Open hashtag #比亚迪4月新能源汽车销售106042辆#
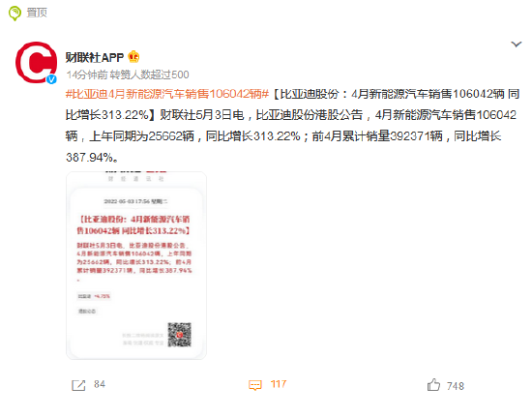The image size is (532, 417). (167, 94)
